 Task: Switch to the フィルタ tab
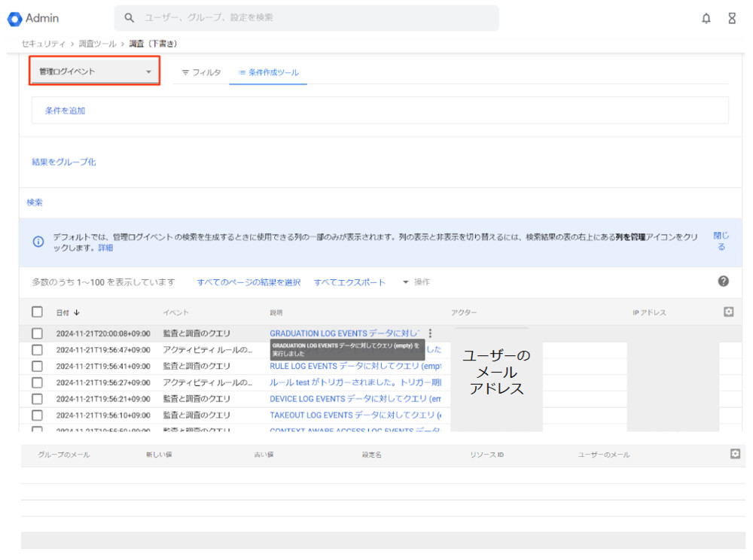201,72
